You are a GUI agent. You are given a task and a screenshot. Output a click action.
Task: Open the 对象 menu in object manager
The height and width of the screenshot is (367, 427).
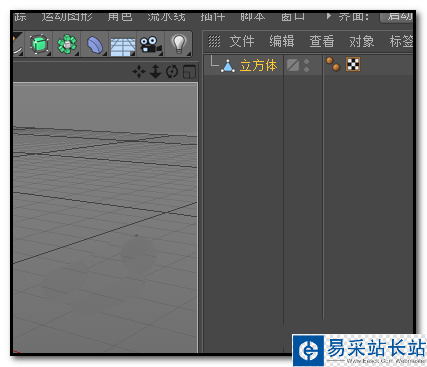[x=362, y=41]
